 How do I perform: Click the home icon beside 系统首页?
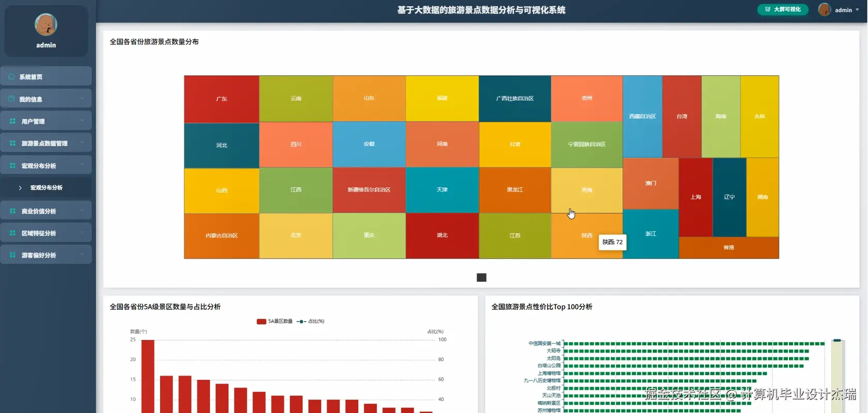click(x=11, y=77)
